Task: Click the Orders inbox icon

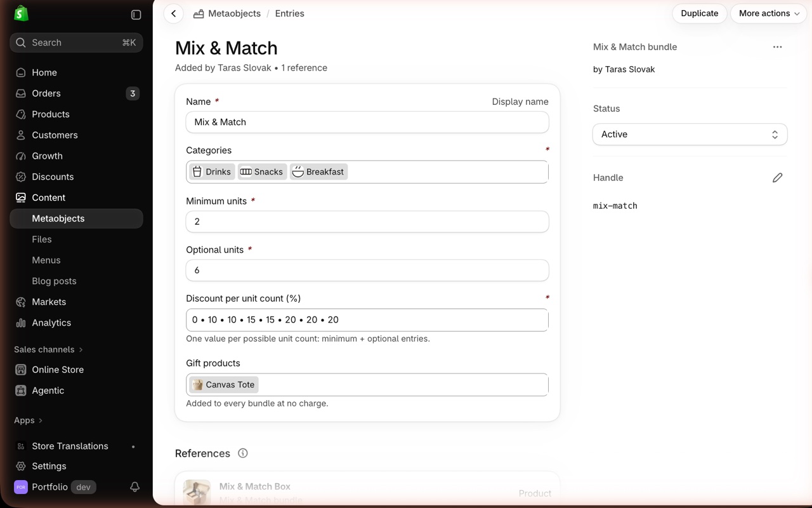Action: click(21, 93)
